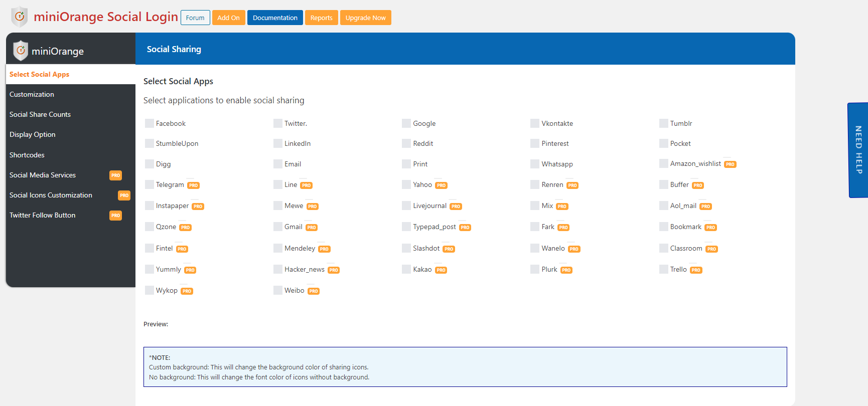Open the NEED HELP side tab
This screenshot has height=406, width=868.
858,150
